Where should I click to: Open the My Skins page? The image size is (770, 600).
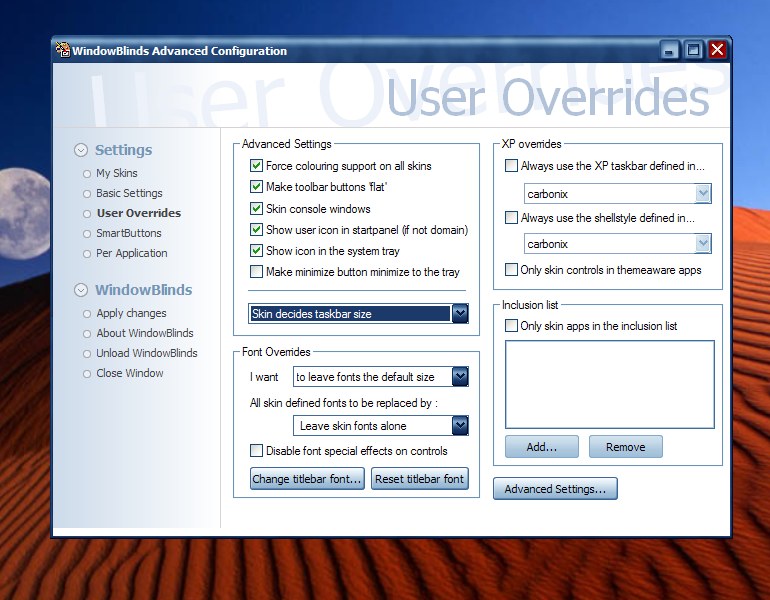click(117, 173)
